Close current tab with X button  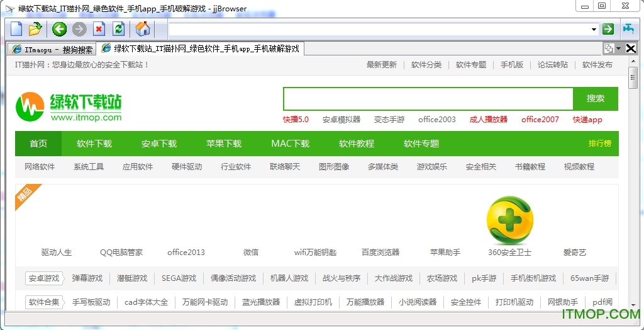click(631, 48)
